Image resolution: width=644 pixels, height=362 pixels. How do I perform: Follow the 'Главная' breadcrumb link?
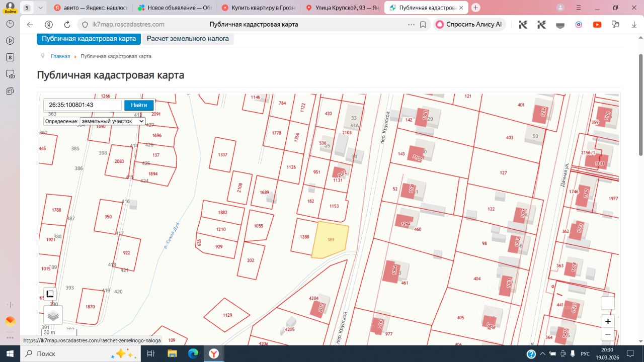[60, 56]
